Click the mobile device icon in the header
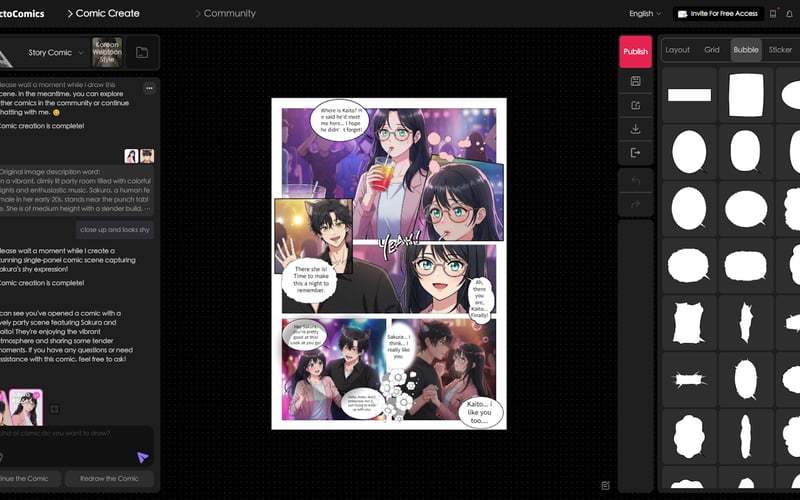 pos(773,14)
